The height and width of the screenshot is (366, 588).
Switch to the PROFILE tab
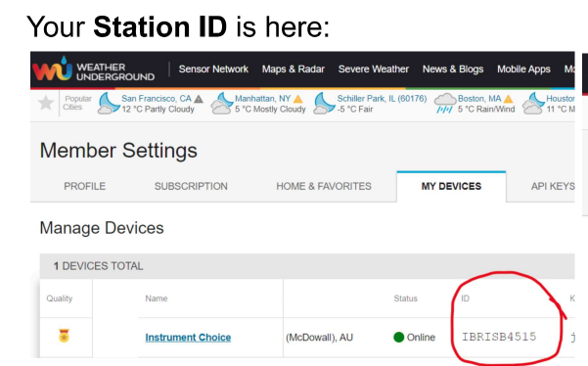(85, 186)
